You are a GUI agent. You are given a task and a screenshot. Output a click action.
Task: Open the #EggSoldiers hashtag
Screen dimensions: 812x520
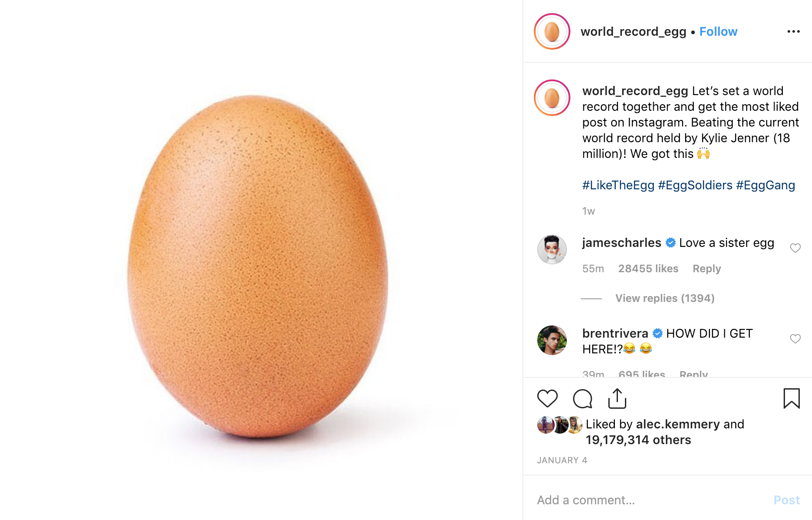pyautogui.click(x=695, y=185)
